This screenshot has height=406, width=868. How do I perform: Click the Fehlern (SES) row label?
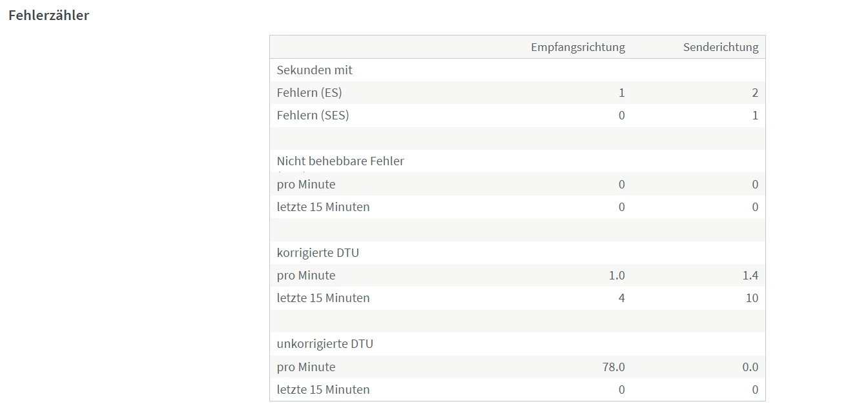tap(313, 116)
